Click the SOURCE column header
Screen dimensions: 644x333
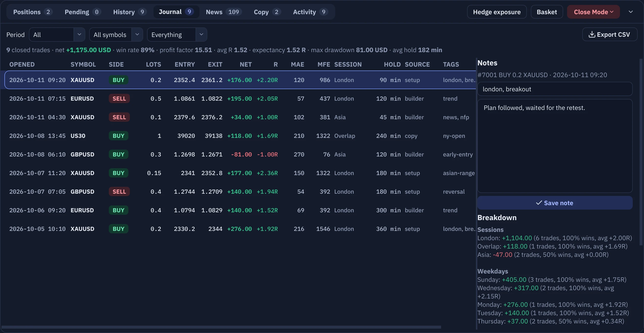click(417, 64)
